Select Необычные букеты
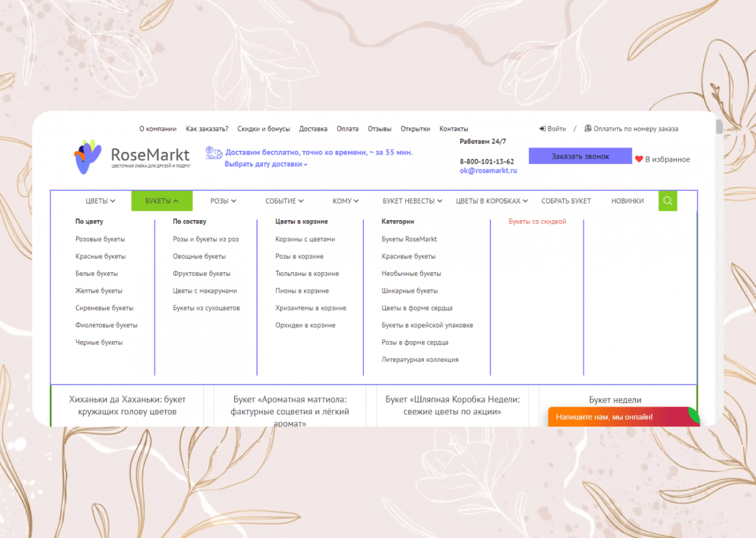The width and height of the screenshot is (756, 538). pyautogui.click(x=411, y=274)
